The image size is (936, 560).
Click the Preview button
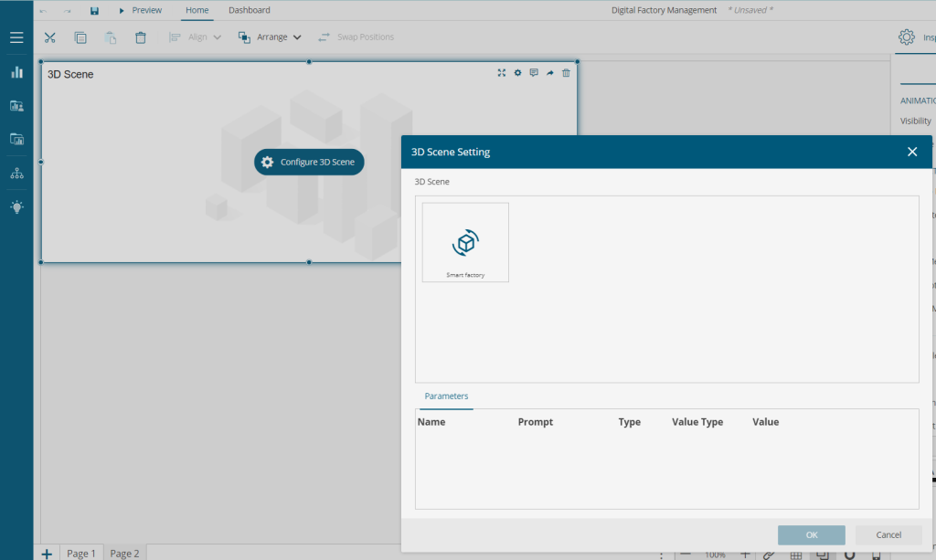pos(140,11)
